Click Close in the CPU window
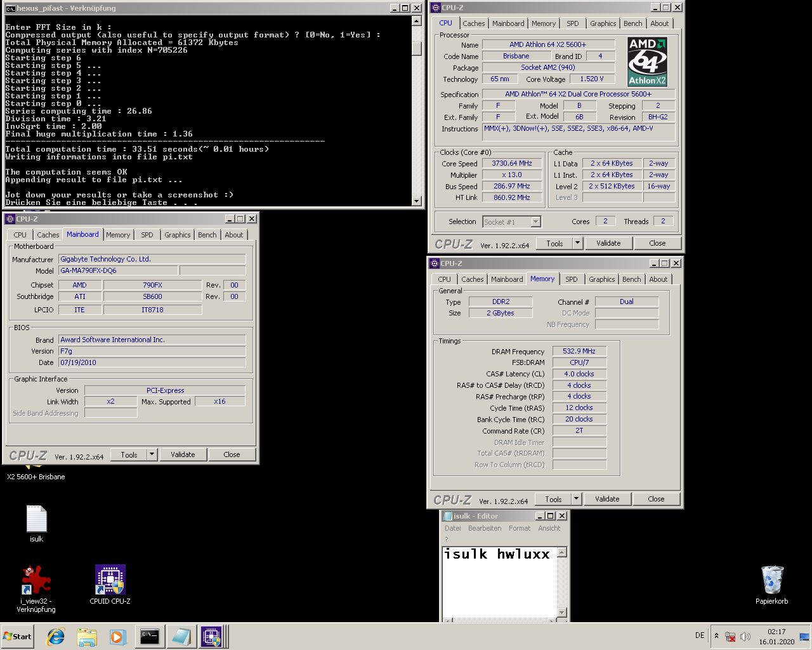Image resolution: width=812 pixels, height=650 pixels. point(657,243)
